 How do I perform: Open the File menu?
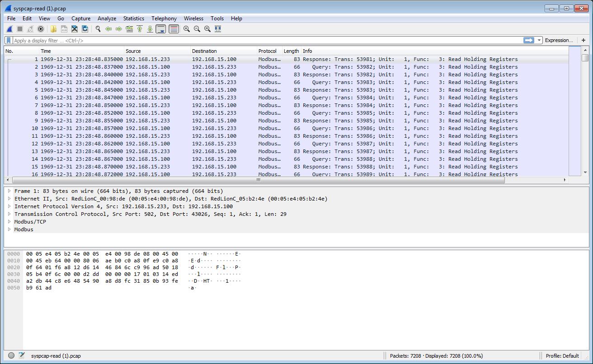point(11,19)
